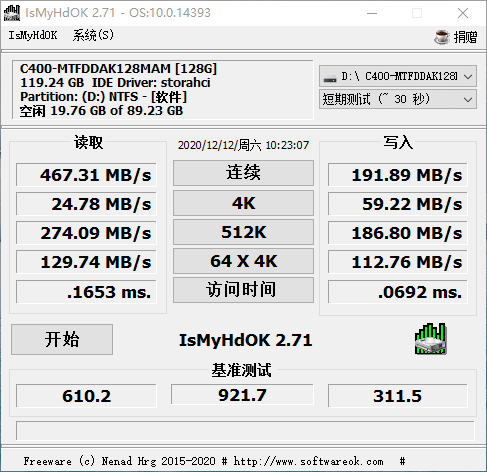
Task: Click the 119.24 GB IDE Driver: storahci line
Action: 115,83
